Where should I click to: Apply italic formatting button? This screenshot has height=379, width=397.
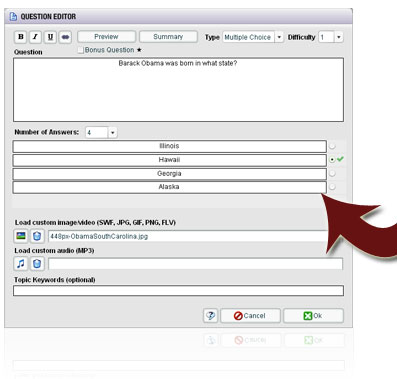point(35,37)
